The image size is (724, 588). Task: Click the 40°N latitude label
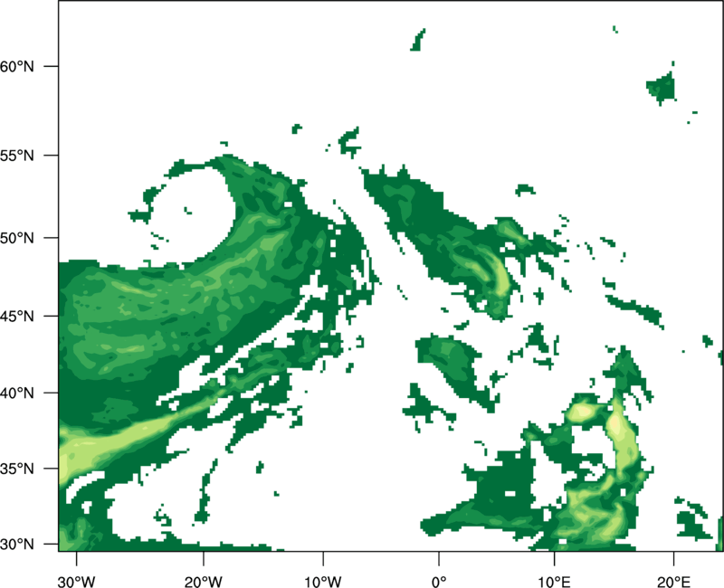[17, 393]
